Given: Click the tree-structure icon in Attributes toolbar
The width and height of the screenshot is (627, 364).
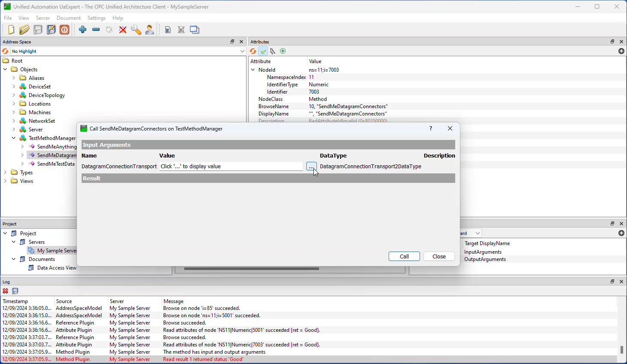Looking at the screenshot, I should click(273, 51).
